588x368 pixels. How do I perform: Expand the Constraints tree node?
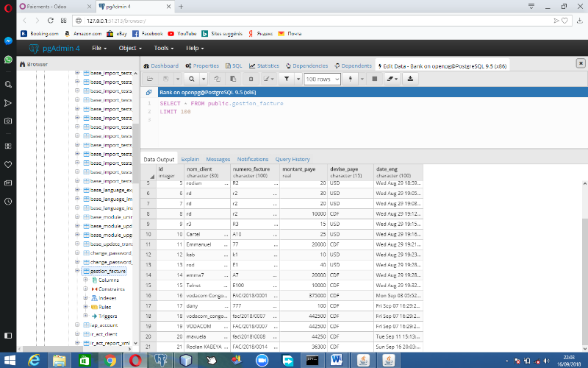[86, 289]
